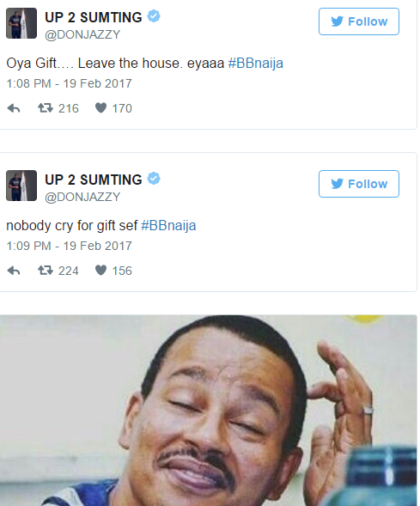Like the tweet with 156 likes
This screenshot has height=506, width=420.
click(100, 270)
